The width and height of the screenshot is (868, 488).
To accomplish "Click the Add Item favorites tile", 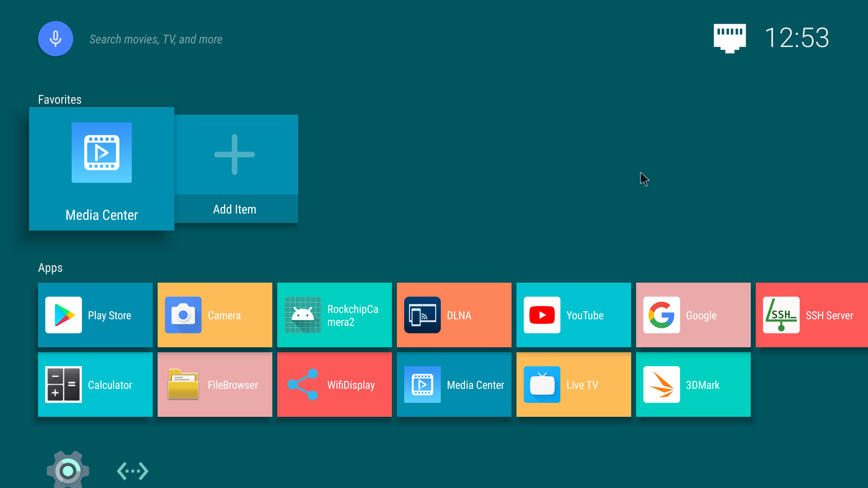I will click(x=236, y=169).
